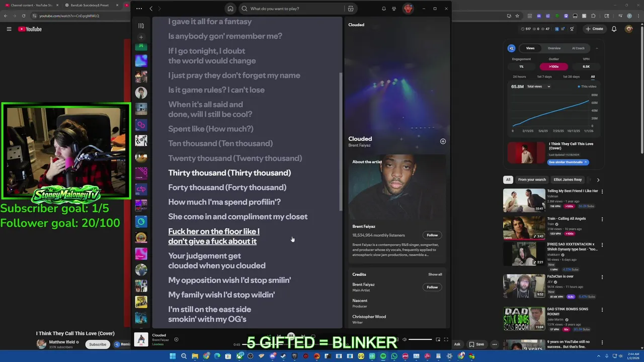Open Spotify Friend Activity icon
The image size is (644, 362).
click(394, 9)
